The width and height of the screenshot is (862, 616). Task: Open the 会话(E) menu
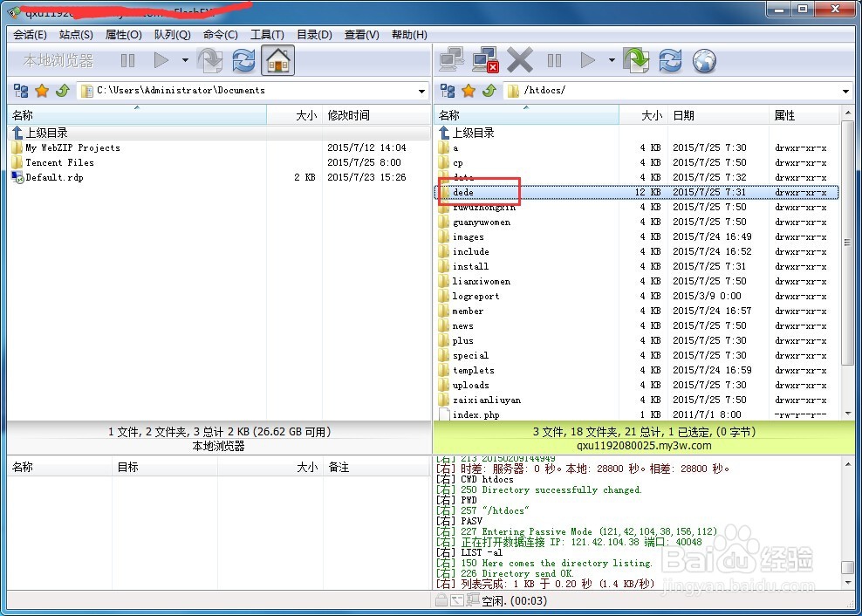pyautogui.click(x=30, y=35)
